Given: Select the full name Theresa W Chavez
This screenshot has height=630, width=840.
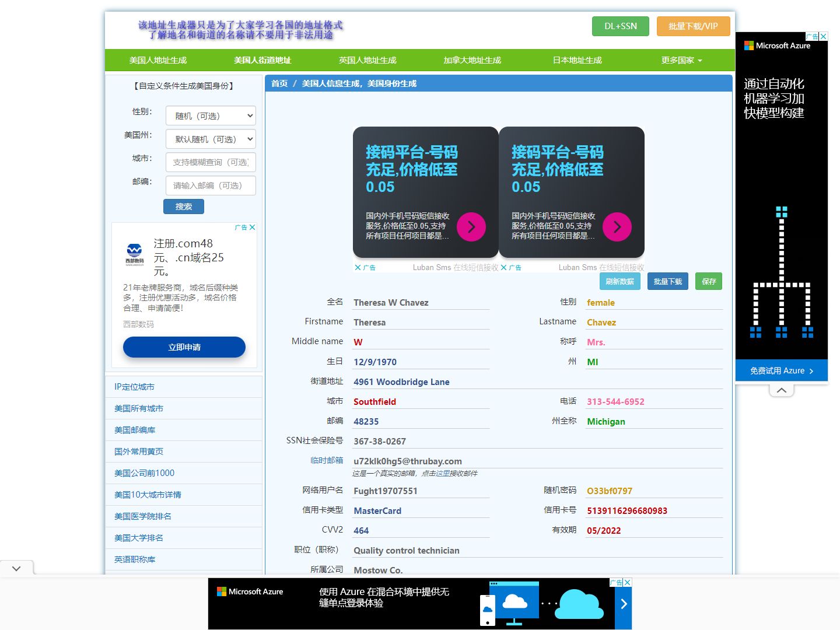Looking at the screenshot, I should tap(391, 302).
